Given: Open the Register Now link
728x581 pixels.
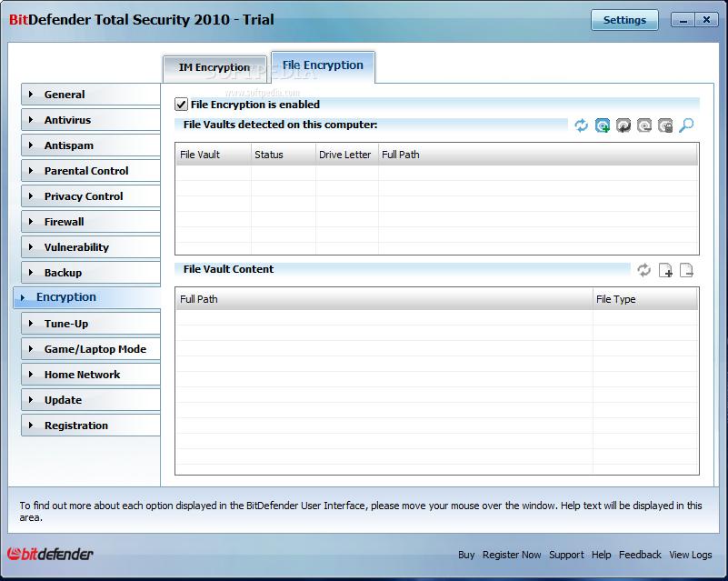Looking at the screenshot, I should click(x=512, y=555).
